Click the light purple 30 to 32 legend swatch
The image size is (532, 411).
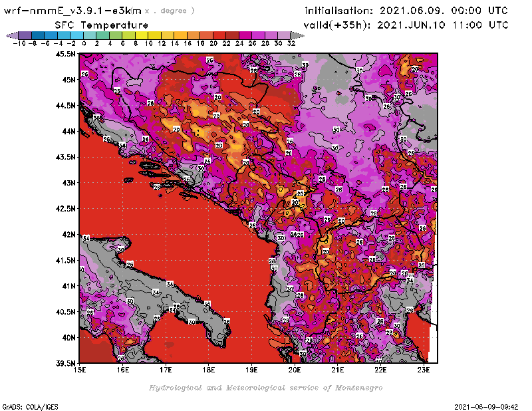click(x=284, y=35)
